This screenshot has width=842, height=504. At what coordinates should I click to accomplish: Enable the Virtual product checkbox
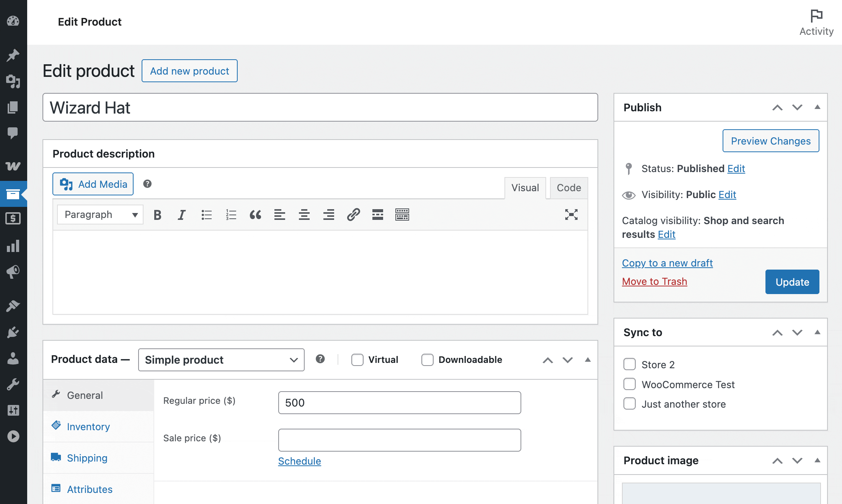coord(357,360)
